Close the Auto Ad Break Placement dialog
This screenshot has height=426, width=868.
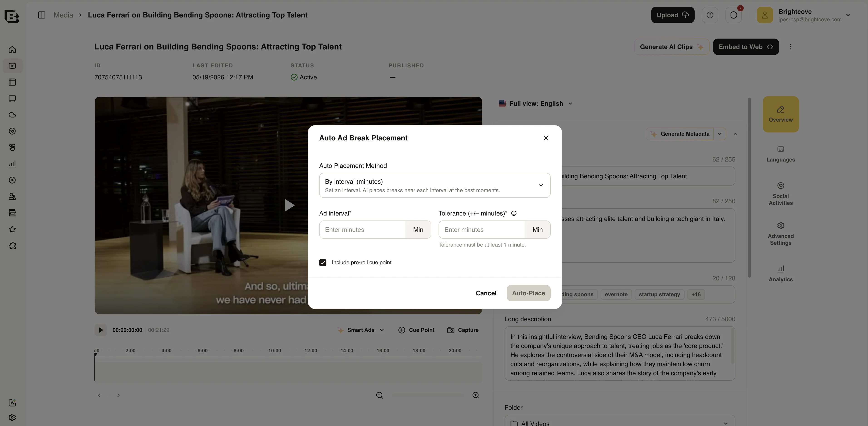coord(546,138)
